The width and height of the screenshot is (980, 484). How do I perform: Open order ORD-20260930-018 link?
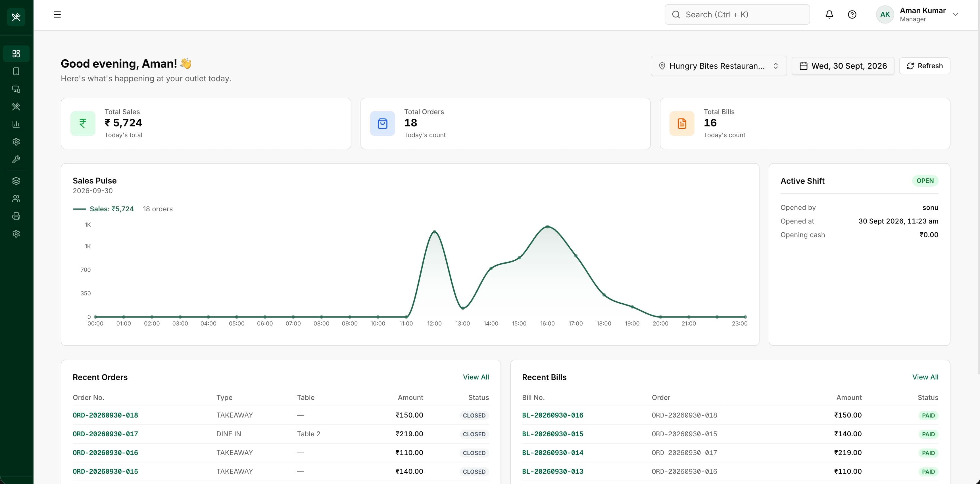[105, 415]
